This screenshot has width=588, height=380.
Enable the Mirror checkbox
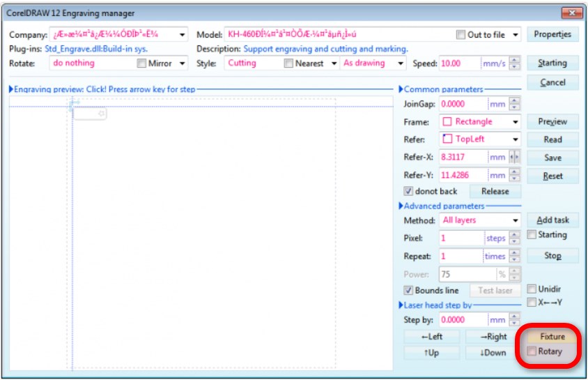[142, 63]
